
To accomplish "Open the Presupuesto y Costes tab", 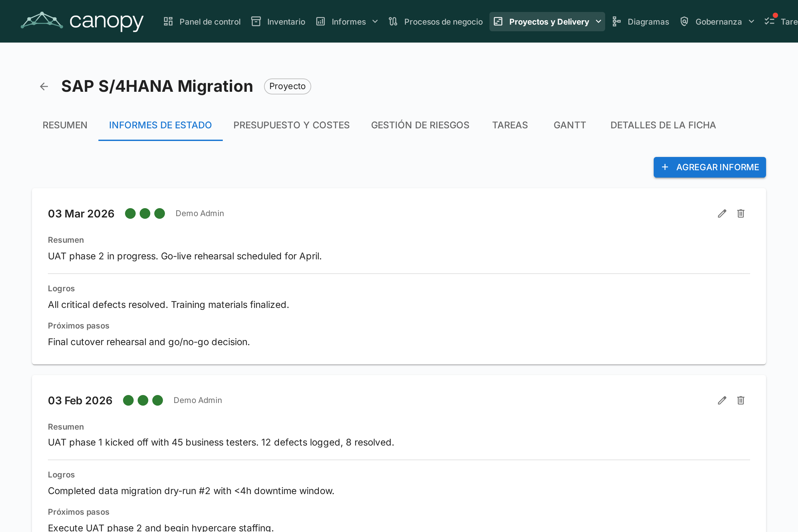I will [x=292, y=125].
